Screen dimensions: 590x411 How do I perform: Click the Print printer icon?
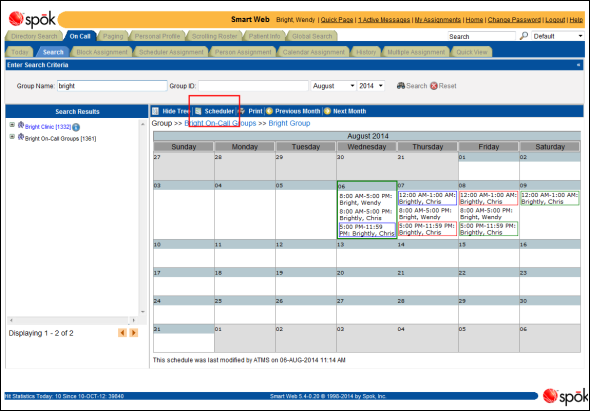click(242, 111)
